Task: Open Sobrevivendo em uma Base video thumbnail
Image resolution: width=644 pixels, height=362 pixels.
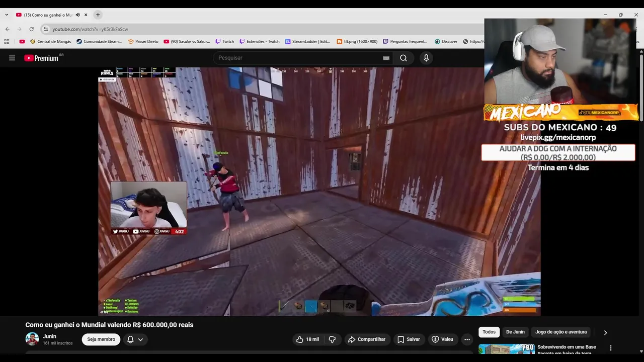Action: 506,349
